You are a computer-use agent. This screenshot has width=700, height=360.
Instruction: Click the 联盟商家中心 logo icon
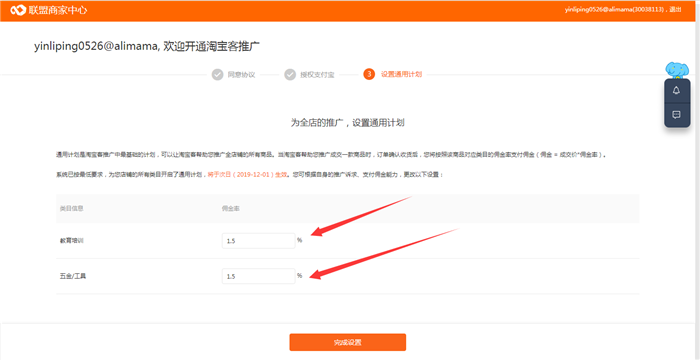[17, 10]
